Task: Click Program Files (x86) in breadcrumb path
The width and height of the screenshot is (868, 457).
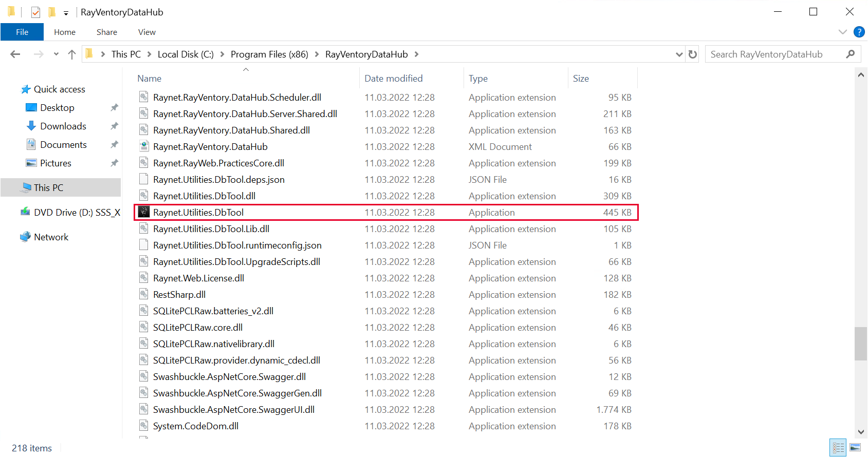Action: click(x=269, y=54)
